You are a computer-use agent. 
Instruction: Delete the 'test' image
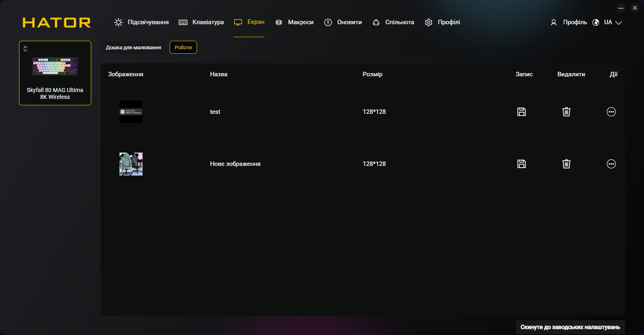[x=566, y=112]
